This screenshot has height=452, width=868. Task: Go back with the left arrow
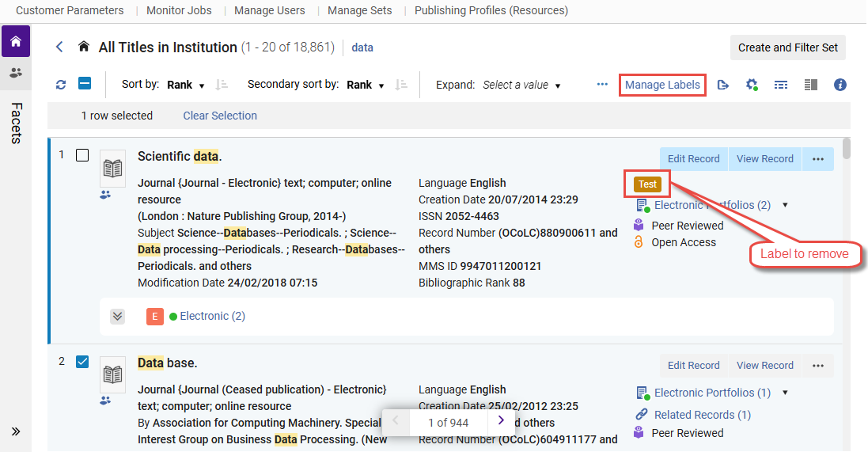pos(60,47)
